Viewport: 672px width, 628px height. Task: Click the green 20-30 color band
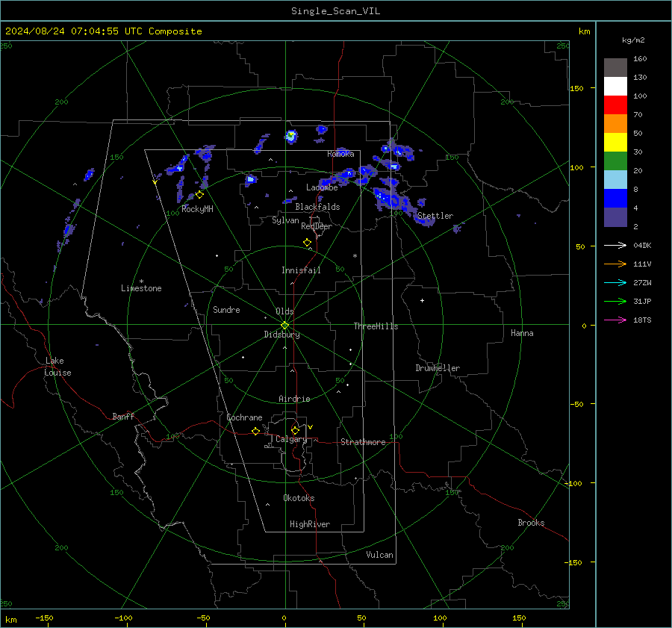point(615,161)
